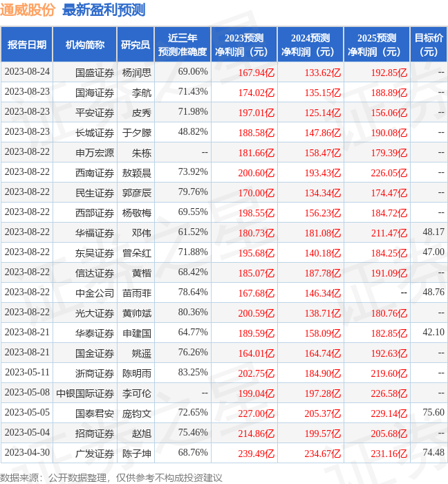This screenshot has height=484, width=448.
Task: Click the 227.00亿 profit forecast
Action: 256,413
